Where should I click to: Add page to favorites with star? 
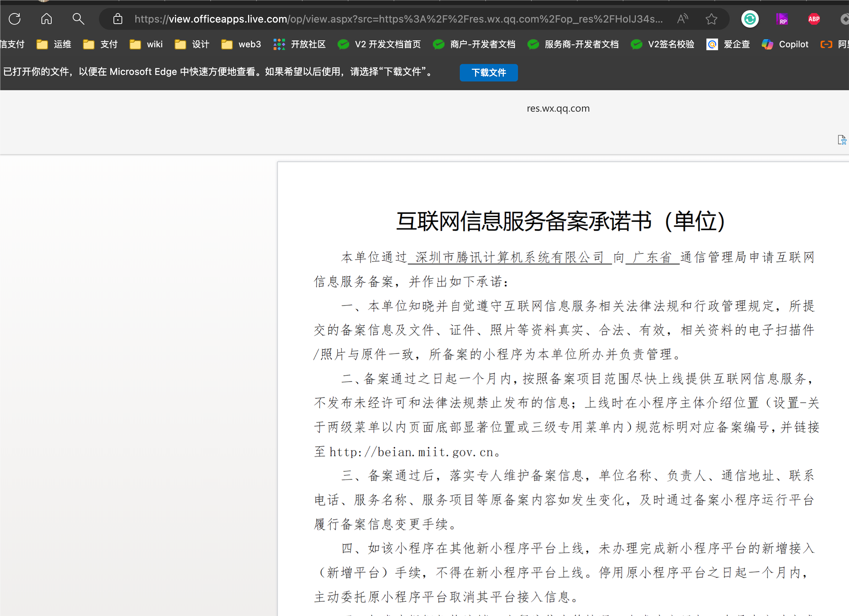[x=711, y=19]
